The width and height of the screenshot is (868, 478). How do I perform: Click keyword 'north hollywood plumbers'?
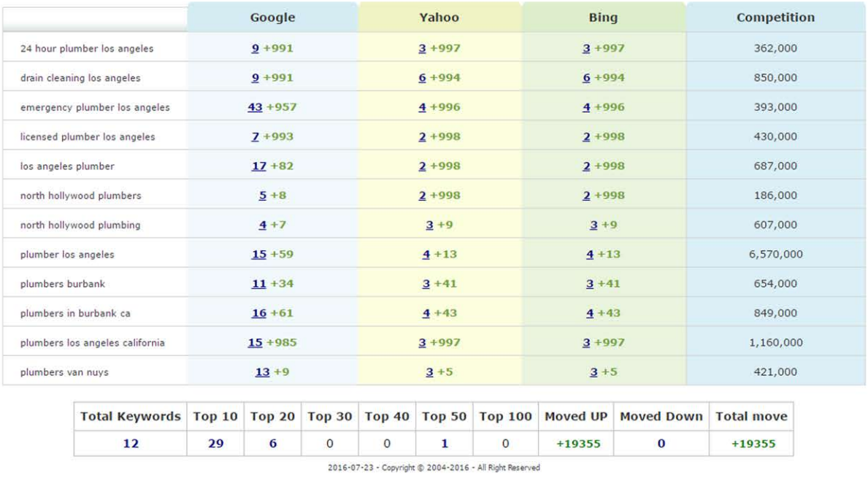click(81, 196)
